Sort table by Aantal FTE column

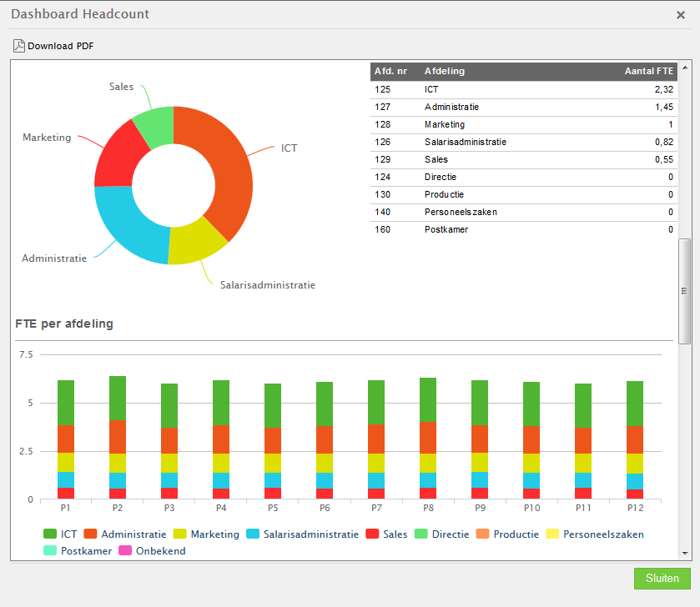648,72
